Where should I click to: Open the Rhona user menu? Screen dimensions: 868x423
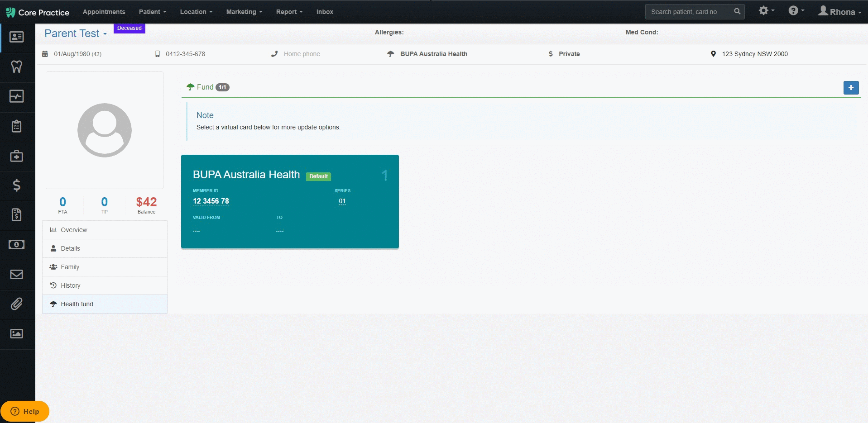[x=839, y=11]
